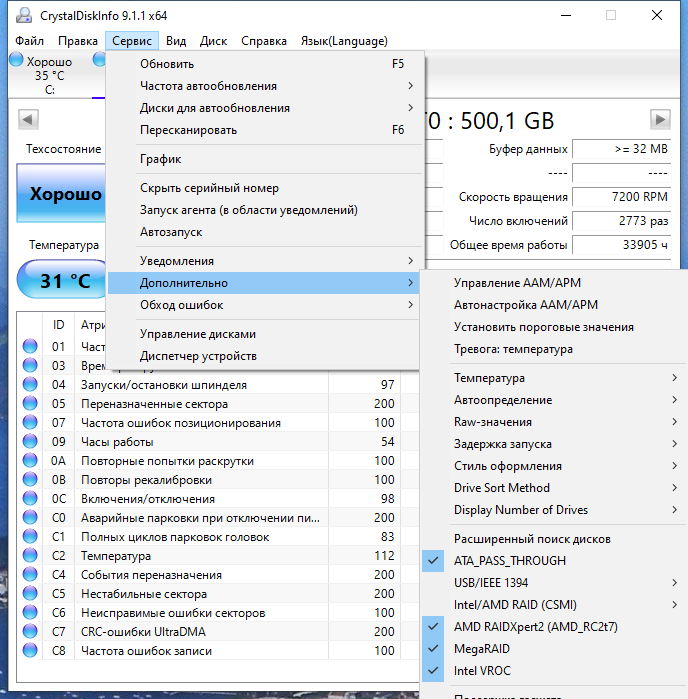Click status orb for attribute 0C
Viewport: 688px width, 699px height.
point(30,498)
